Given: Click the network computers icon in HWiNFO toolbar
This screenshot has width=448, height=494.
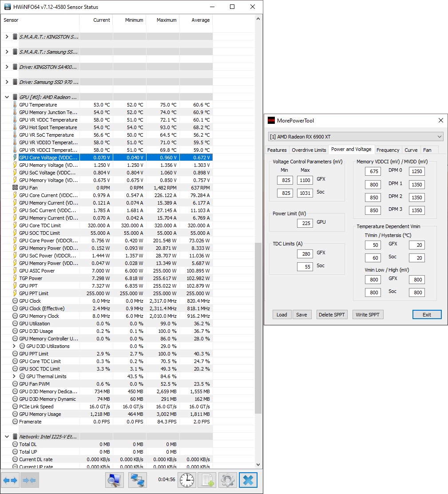Looking at the screenshot, I should pos(138,480).
